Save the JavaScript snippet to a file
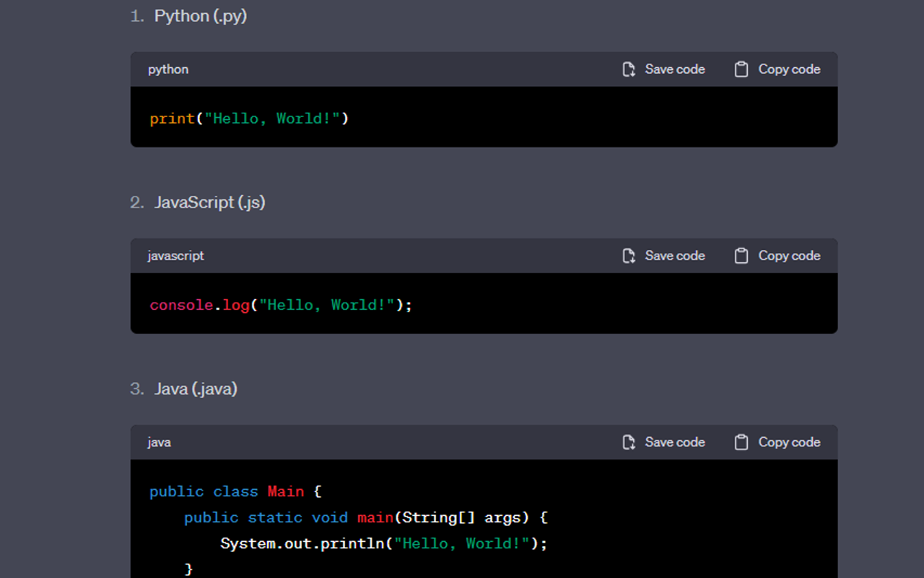 pos(663,255)
